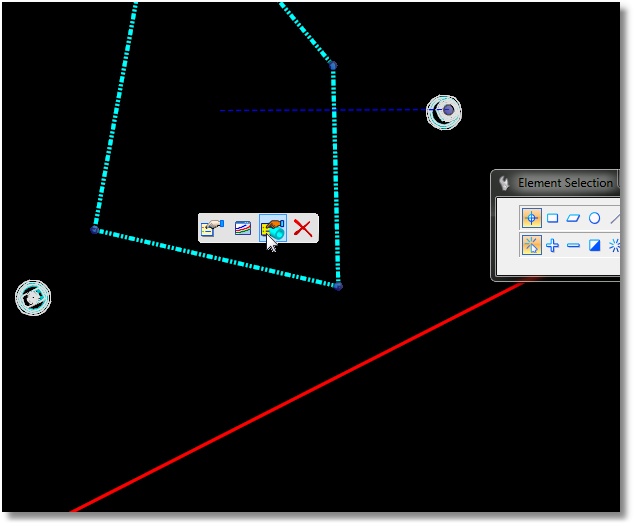Set selection mode to Invert

click(594, 245)
